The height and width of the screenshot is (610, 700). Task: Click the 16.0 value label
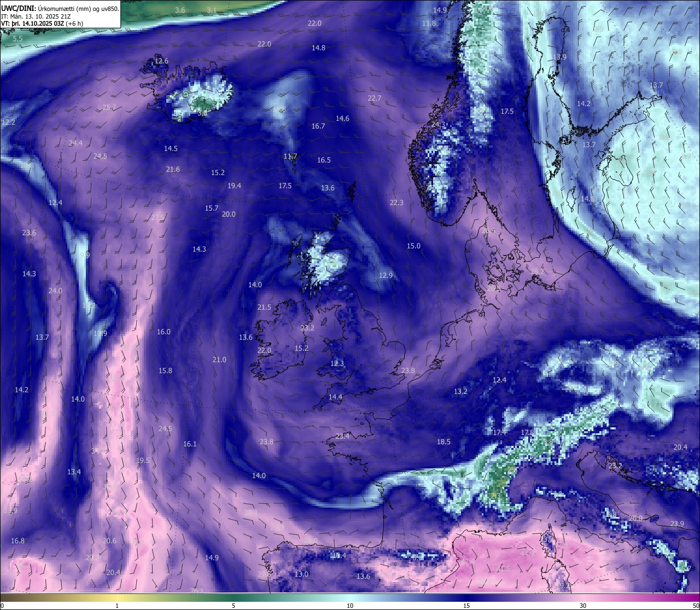(164, 332)
